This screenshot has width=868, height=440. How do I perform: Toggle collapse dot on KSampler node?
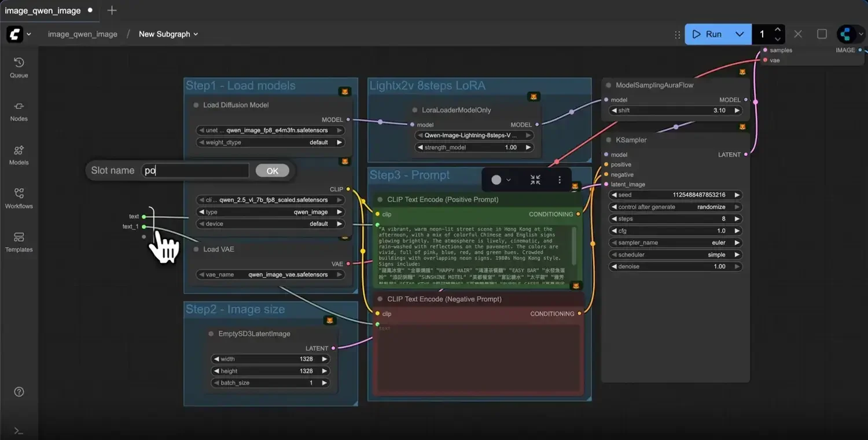[x=609, y=140]
